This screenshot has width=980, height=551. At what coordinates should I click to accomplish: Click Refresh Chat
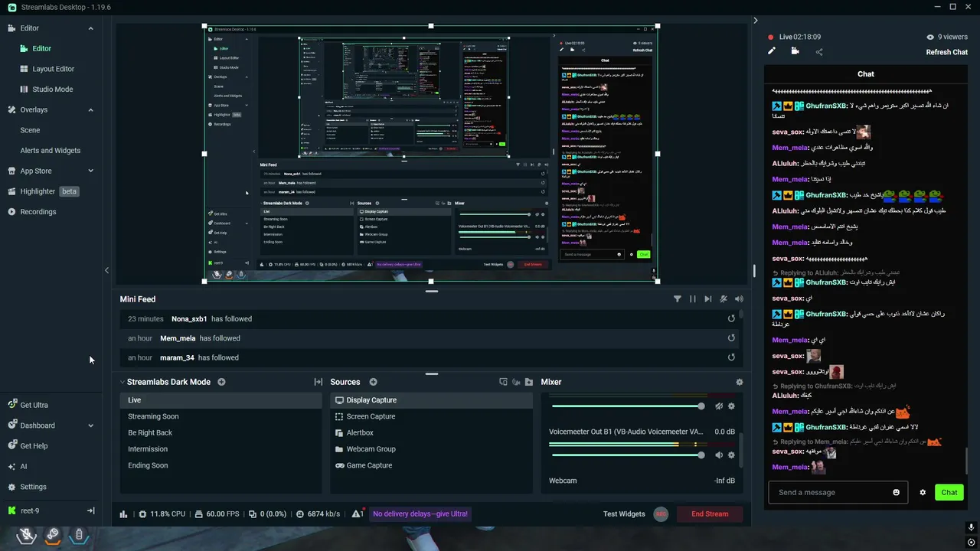947,52
